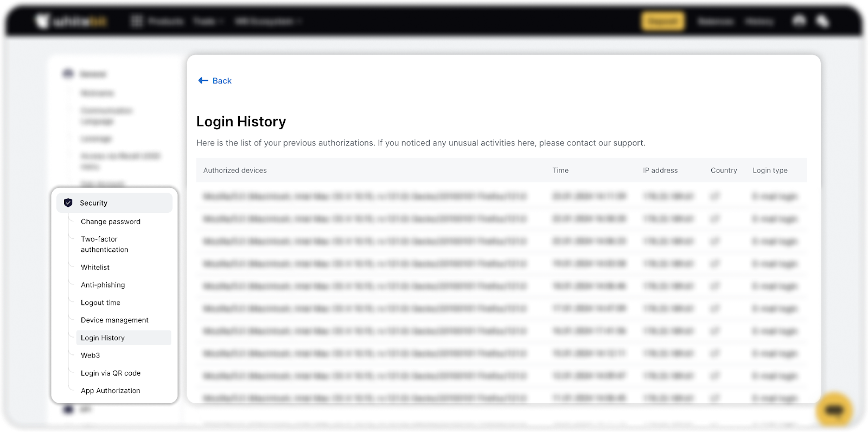Open the Whitelist page
This screenshot has width=868, height=432.
(95, 267)
